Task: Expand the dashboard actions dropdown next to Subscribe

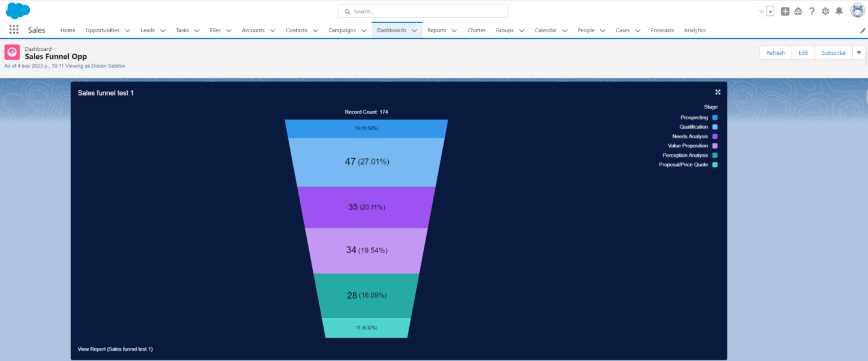Action: click(x=860, y=52)
